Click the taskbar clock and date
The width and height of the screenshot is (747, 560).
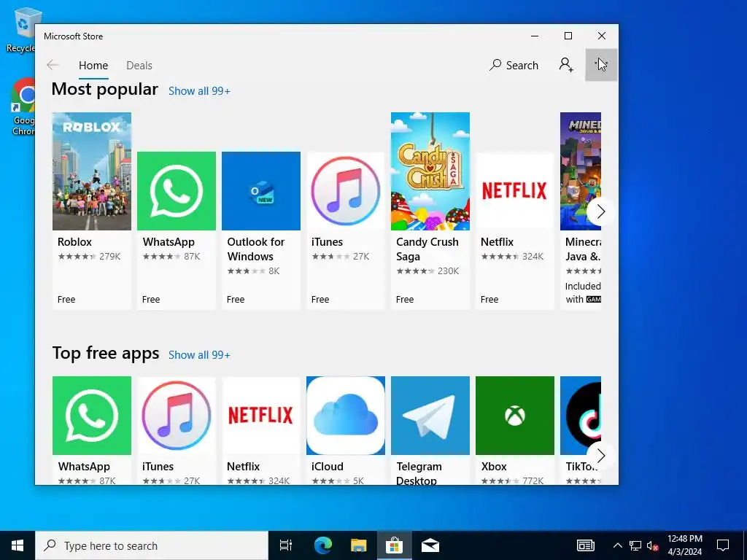(685, 545)
